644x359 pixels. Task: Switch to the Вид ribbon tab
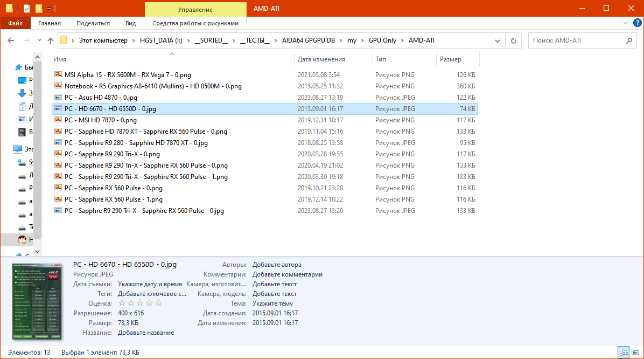131,23
